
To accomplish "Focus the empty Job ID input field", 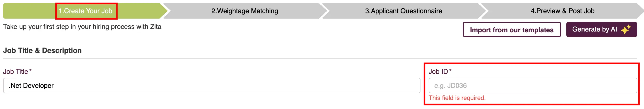I will click(x=533, y=85).
